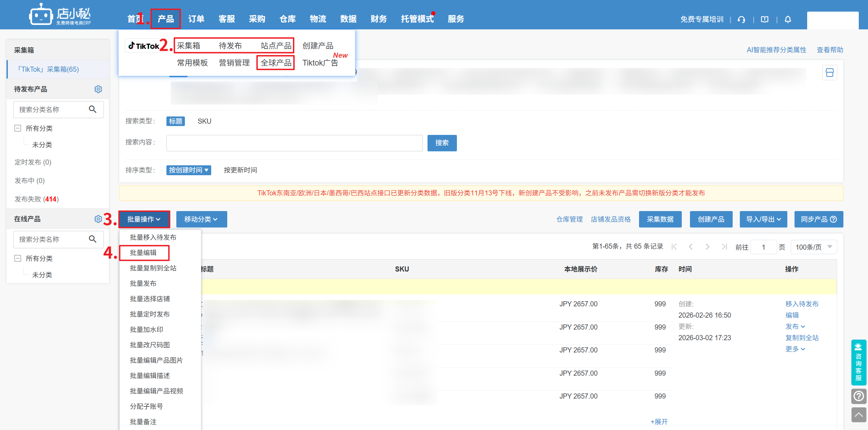This screenshot has width=868, height=430.
Task: Open the 100条/页 page size selector
Action: coord(813,247)
